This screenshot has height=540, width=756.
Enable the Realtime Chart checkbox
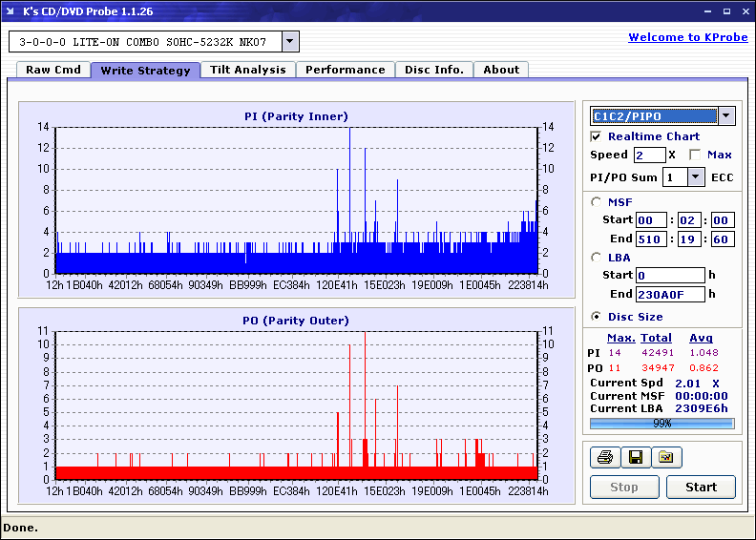[x=597, y=136]
